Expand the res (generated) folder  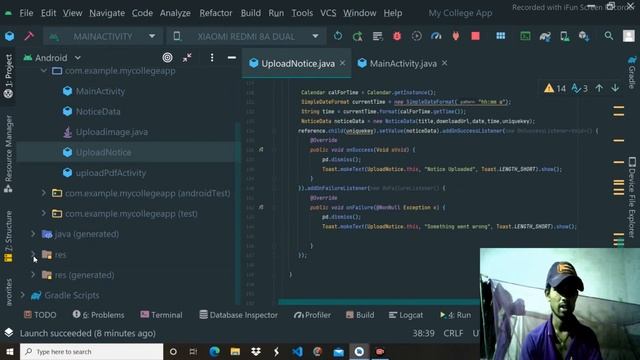point(33,274)
